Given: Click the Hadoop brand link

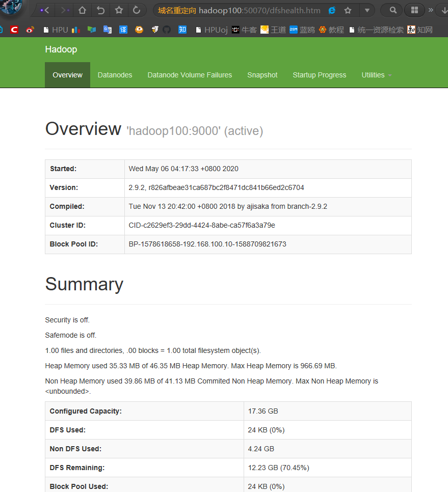Looking at the screenshot, I should click(x=61, y=49).
